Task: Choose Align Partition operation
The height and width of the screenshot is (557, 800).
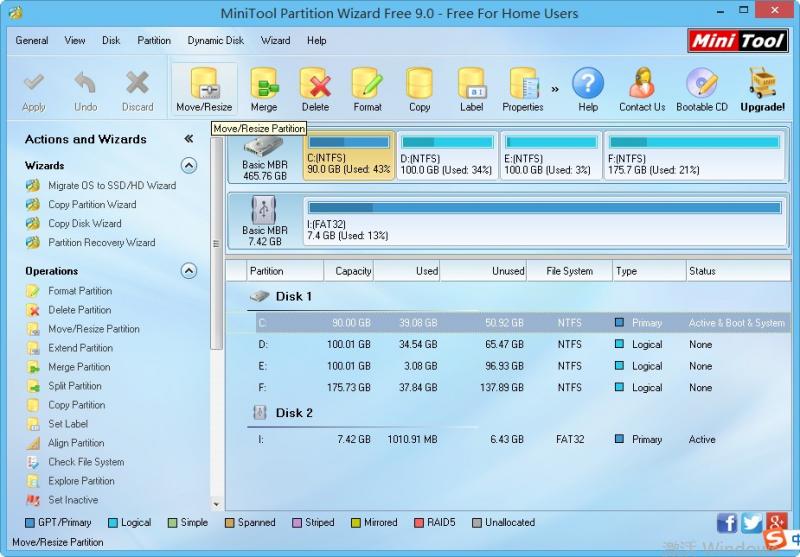Action: coord(65,443)
